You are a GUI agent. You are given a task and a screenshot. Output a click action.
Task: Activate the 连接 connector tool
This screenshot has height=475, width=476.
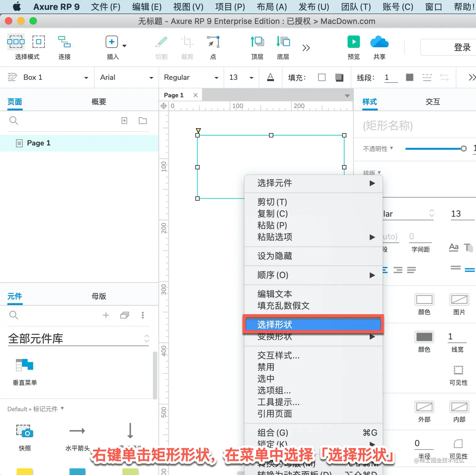tap(64, 42)
